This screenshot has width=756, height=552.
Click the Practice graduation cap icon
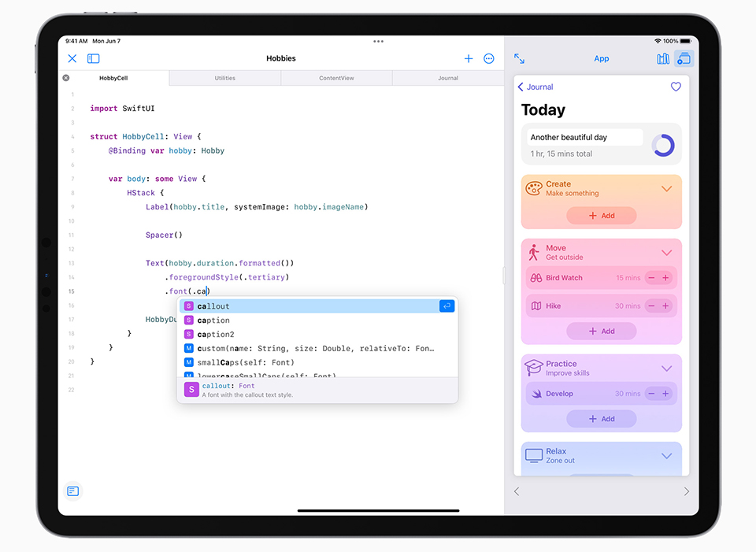coord(534,368)
